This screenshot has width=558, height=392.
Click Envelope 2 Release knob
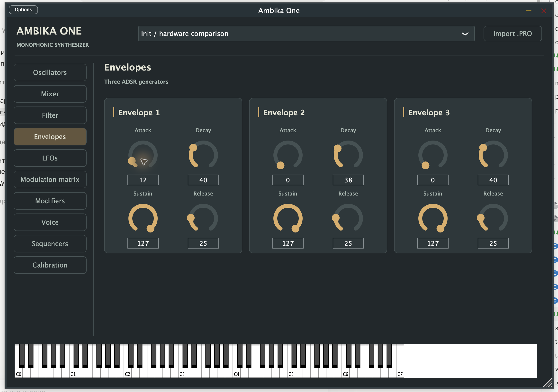tap(348, 218)
